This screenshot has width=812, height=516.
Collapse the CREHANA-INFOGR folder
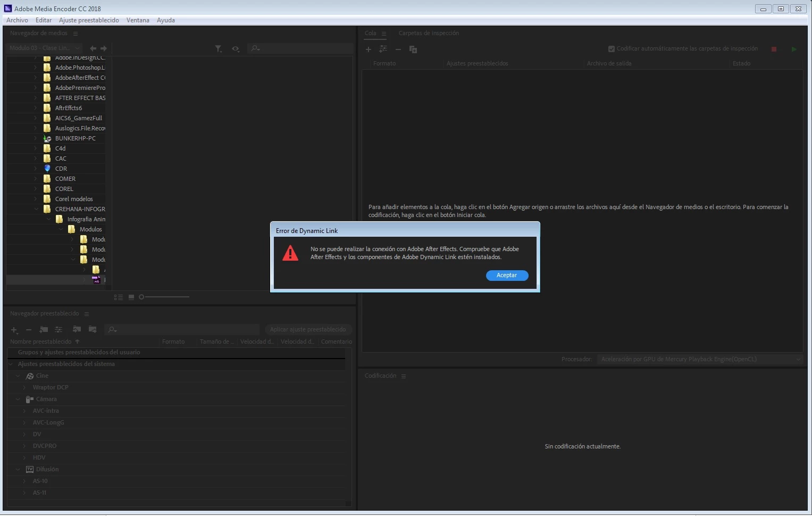point(36,209)
